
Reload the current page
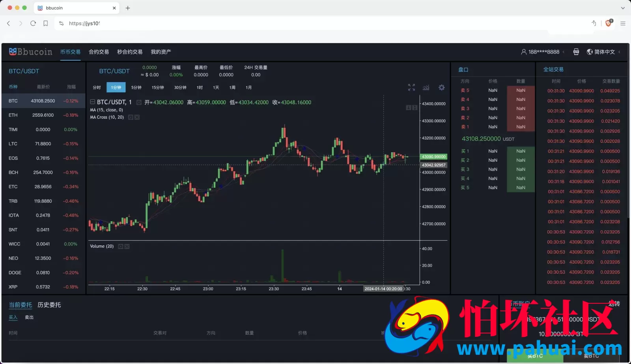point(33,23)
